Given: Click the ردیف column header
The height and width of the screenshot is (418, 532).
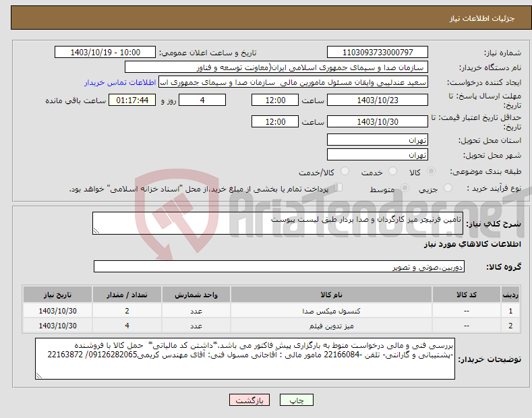Looking at the screenshot, I should (510, 295).
